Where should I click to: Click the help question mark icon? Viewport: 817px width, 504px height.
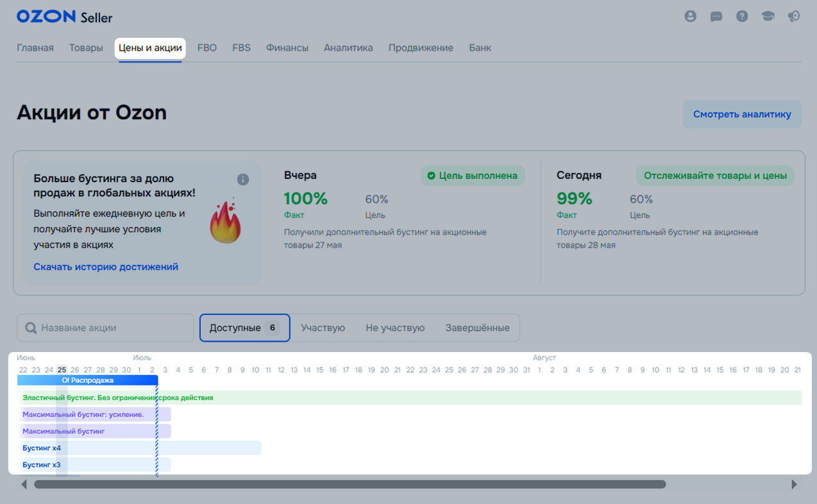click(x=742, y=17)
